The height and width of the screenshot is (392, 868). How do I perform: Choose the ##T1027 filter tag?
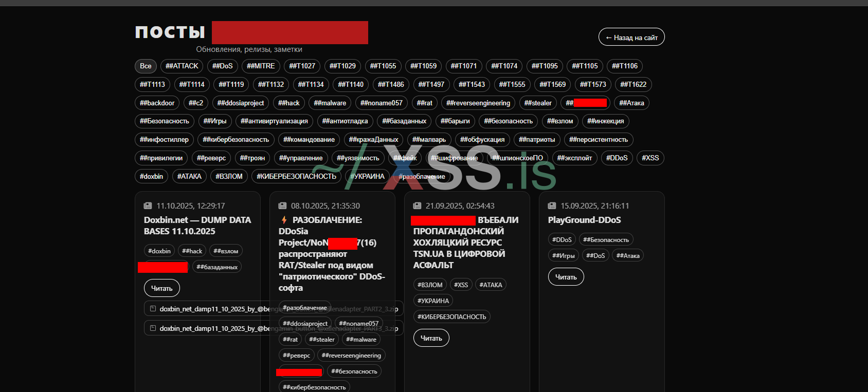(302, 66)
